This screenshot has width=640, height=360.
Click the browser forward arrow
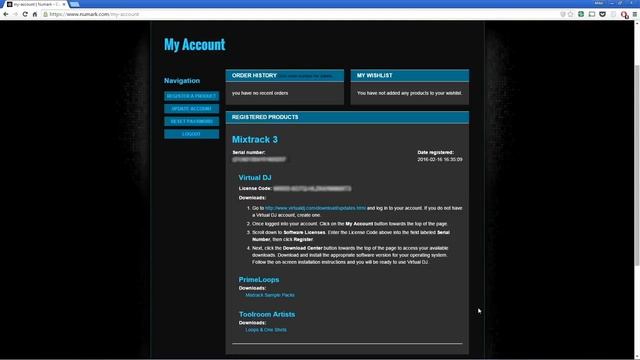(x=15, y=14)
